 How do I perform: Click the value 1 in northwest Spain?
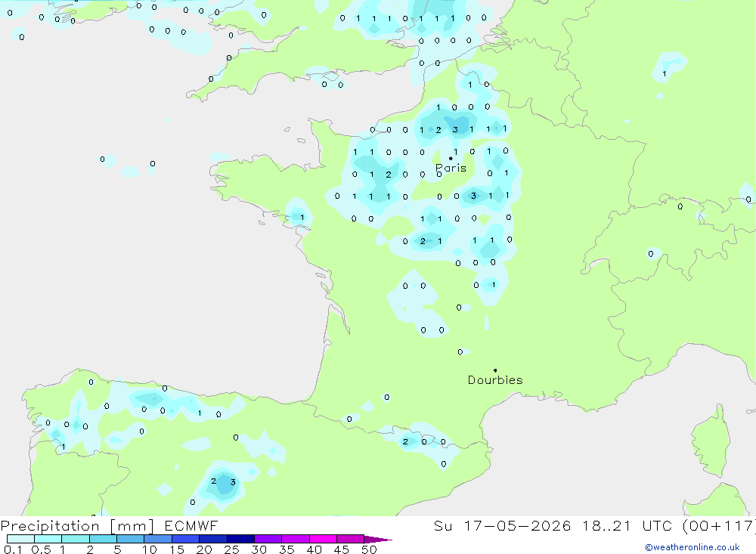pyautogui.click(x=64, y=447)
